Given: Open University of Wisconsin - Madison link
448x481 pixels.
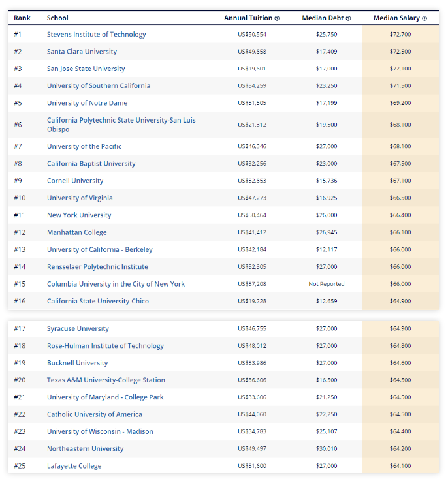Looking at the screenshot, I should click(100, 431).
